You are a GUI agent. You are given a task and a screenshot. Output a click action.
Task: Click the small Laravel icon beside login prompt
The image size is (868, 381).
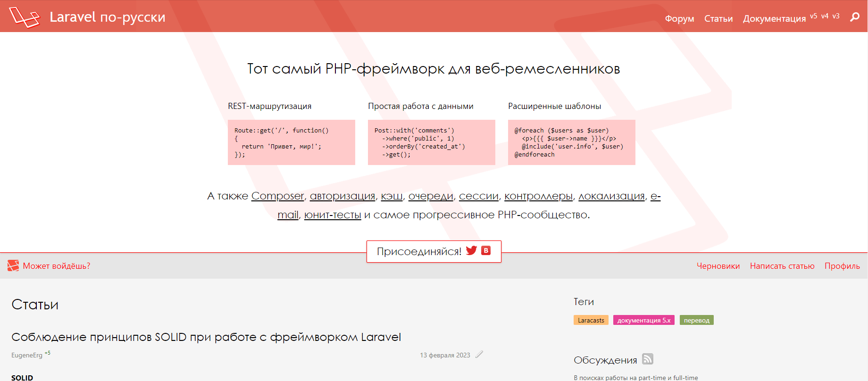tap(13, 266)
